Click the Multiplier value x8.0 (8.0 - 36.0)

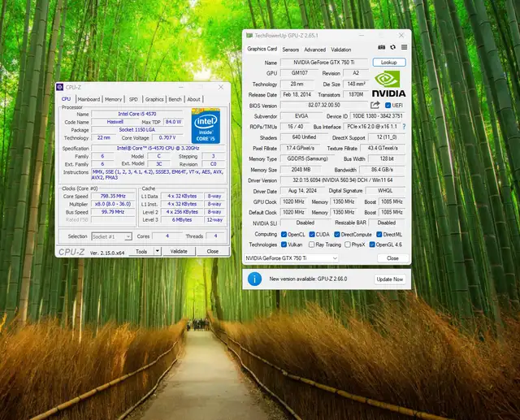pyautogui.click(x=113, y=204)
